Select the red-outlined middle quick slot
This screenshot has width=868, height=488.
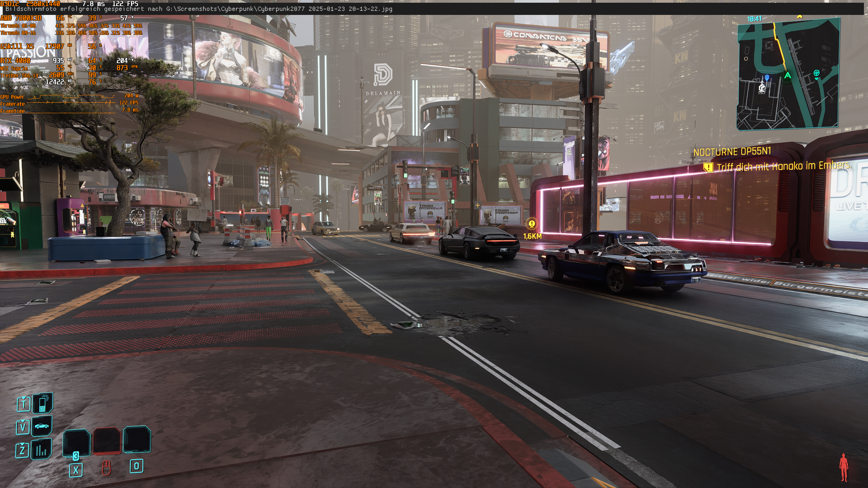tap(107, 441)
